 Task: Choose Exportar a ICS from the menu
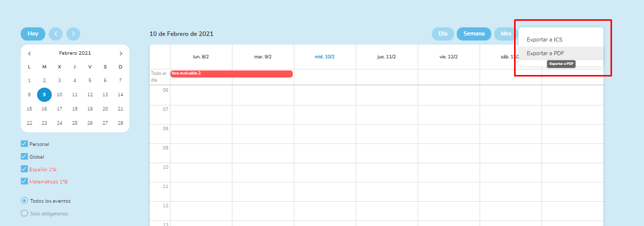pos(545,40)
